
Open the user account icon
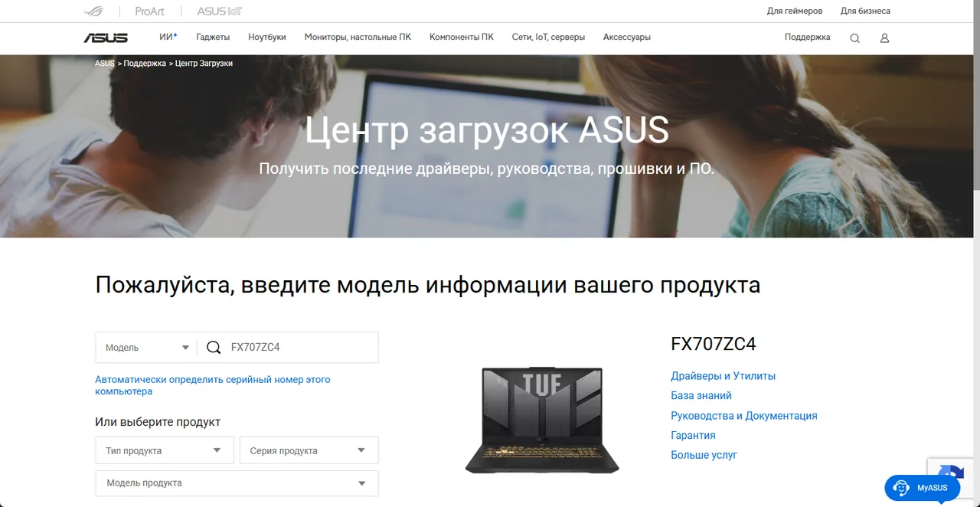click(x=884, y=38)
